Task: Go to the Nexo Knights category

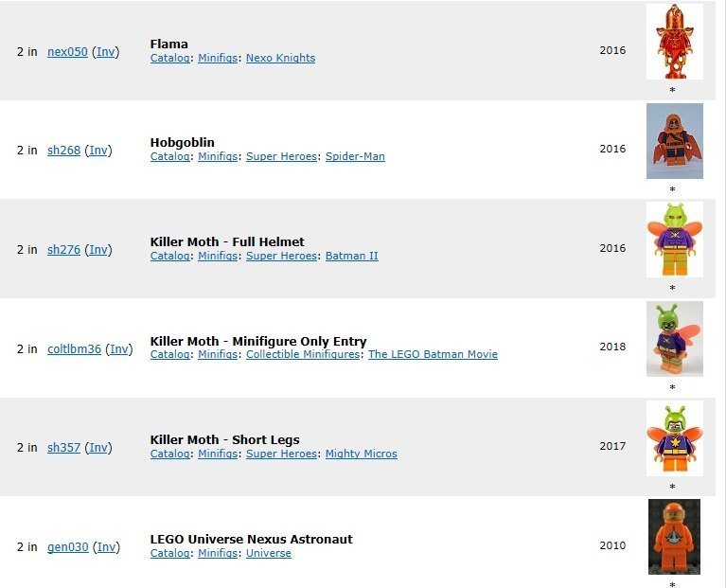Action: click(280, 58)
